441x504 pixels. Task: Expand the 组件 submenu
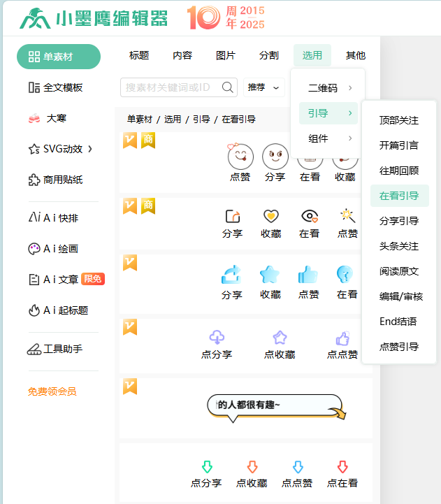[328, 138]
